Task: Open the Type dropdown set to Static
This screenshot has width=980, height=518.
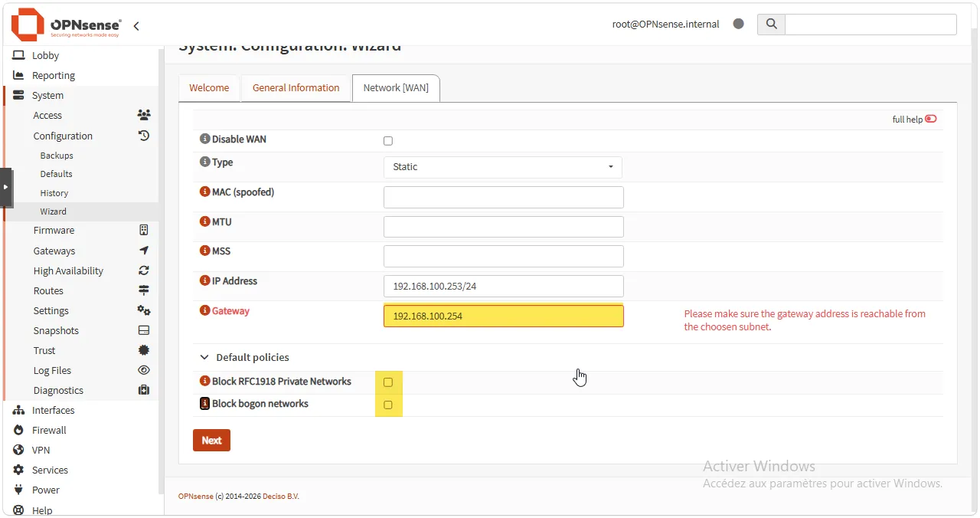Action: (503, 167)
